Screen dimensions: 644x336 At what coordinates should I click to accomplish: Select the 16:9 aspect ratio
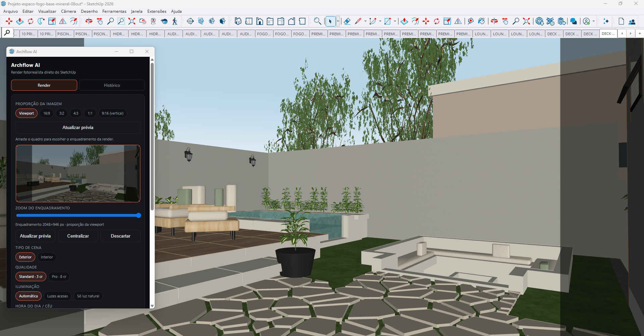[47, 113]
